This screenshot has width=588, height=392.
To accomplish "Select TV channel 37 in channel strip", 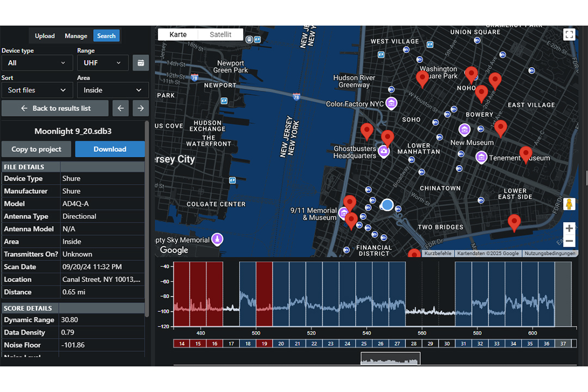I will [563, 344].
